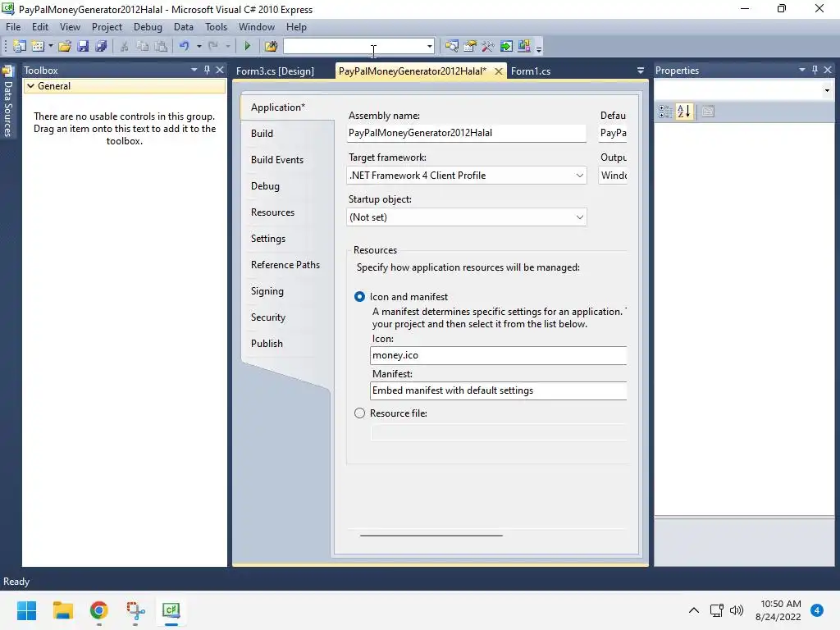Image resolution: width=840 pixels, height=630 pixels.
Task: Open the Build settings page
Action: [x=262, y=134]
